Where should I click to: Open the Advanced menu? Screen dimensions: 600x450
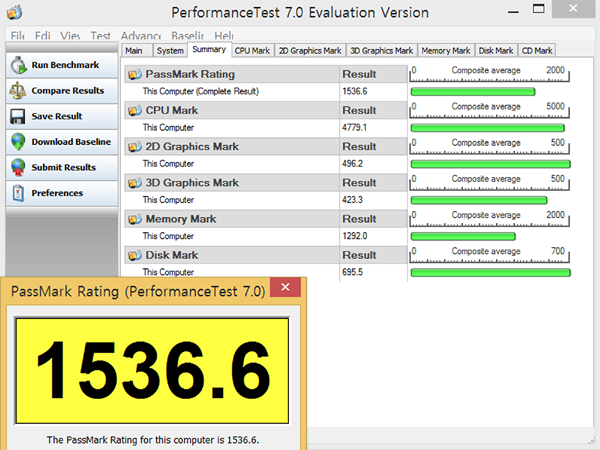pyautogui.click(x=141, y=36)
